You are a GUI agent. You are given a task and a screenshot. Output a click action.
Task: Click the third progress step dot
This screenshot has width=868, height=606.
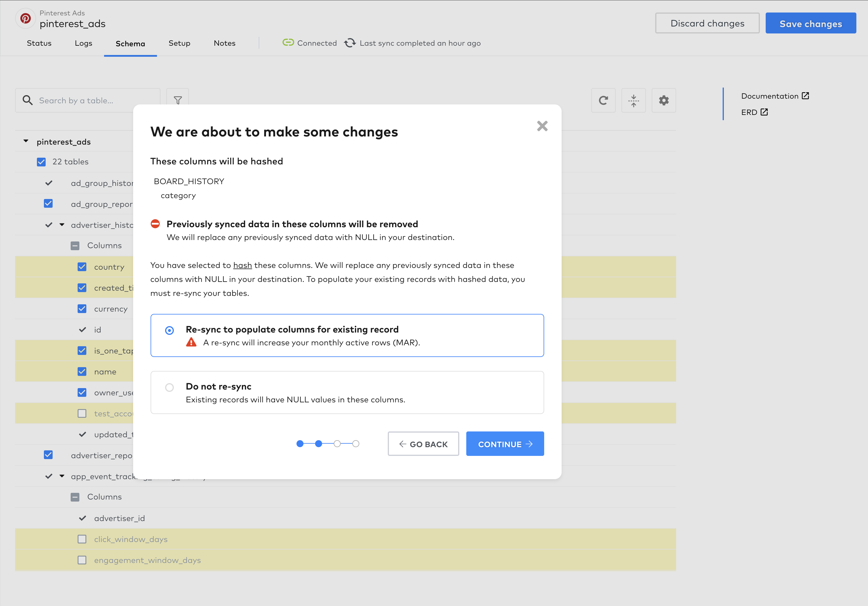(x=337, y=444)
